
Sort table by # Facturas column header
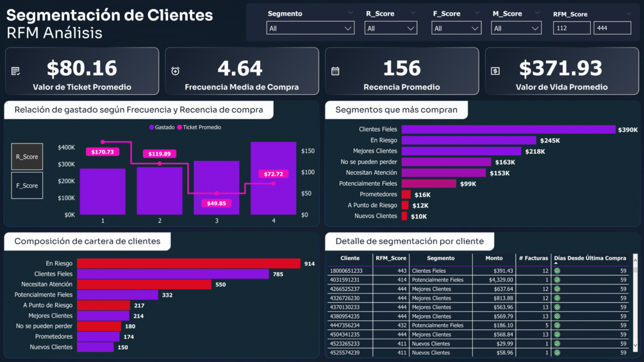pyautogui.click(x=533, y=258)
